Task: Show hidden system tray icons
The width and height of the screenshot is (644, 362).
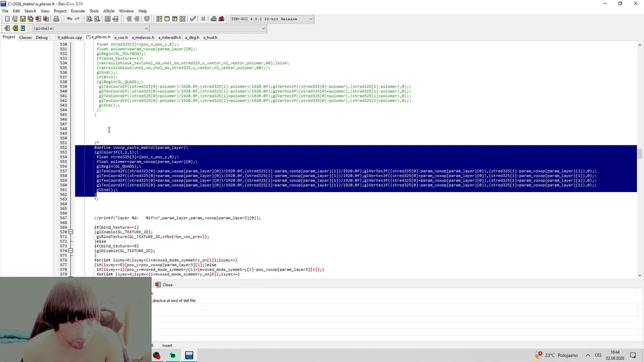Action: coord(588,355)
